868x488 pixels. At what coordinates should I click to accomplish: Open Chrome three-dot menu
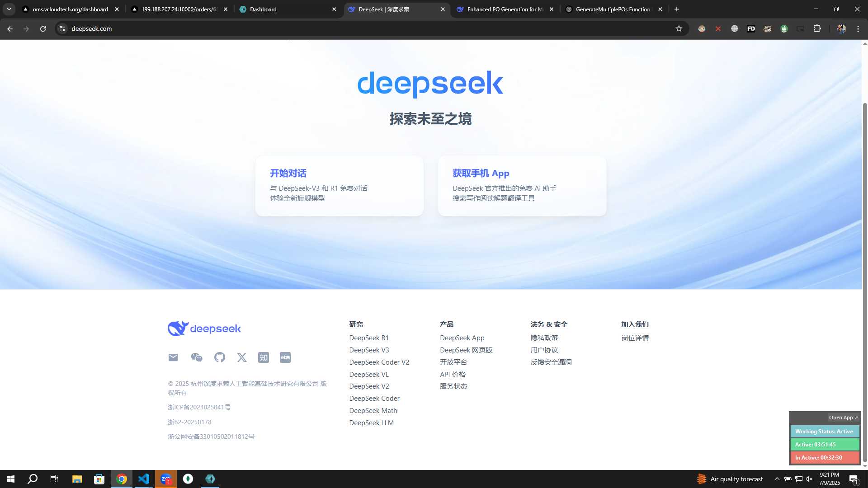[x=858, y=28]
